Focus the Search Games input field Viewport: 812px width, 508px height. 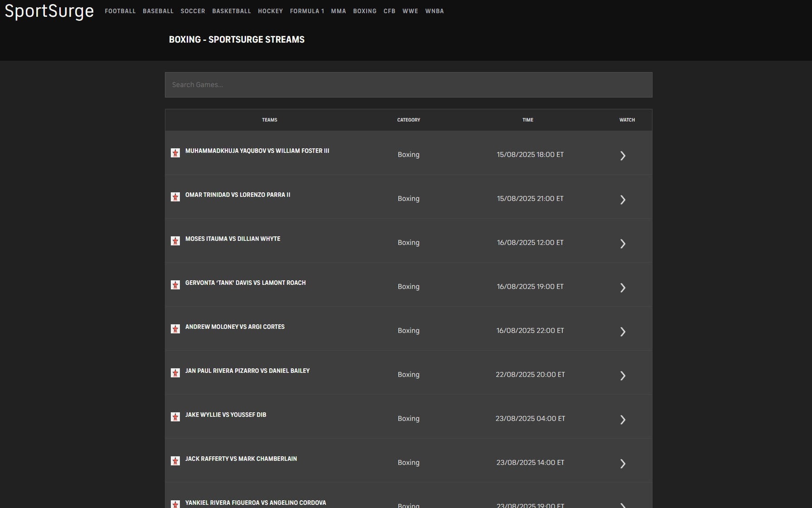[x=409, y=85]
